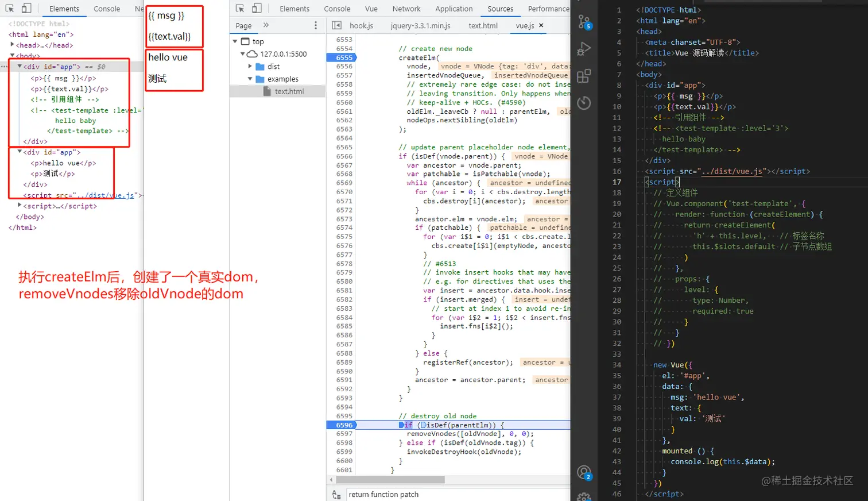Viewport: 868px width, 501px height.
Task: Click line number 17 in VS Code
Action: 617,182
